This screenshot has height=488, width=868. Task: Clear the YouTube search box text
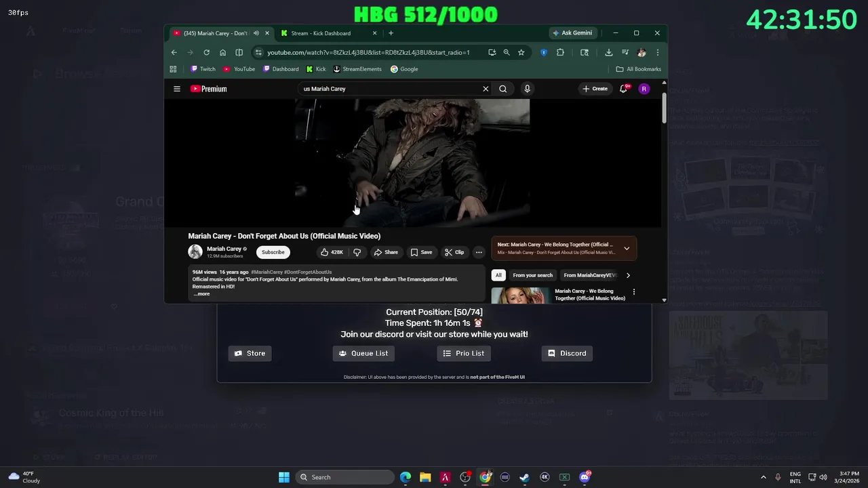(x=486, y=89)
